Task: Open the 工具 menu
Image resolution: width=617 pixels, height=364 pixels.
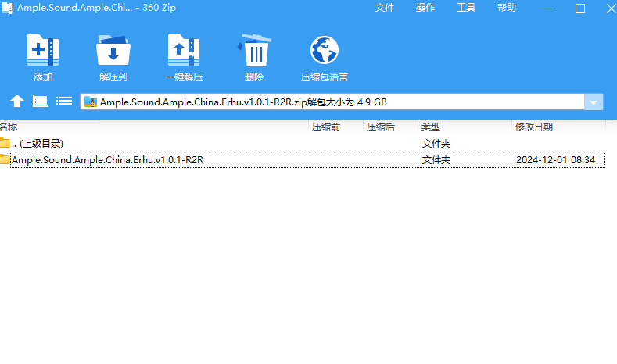Action: click(466, 8)
